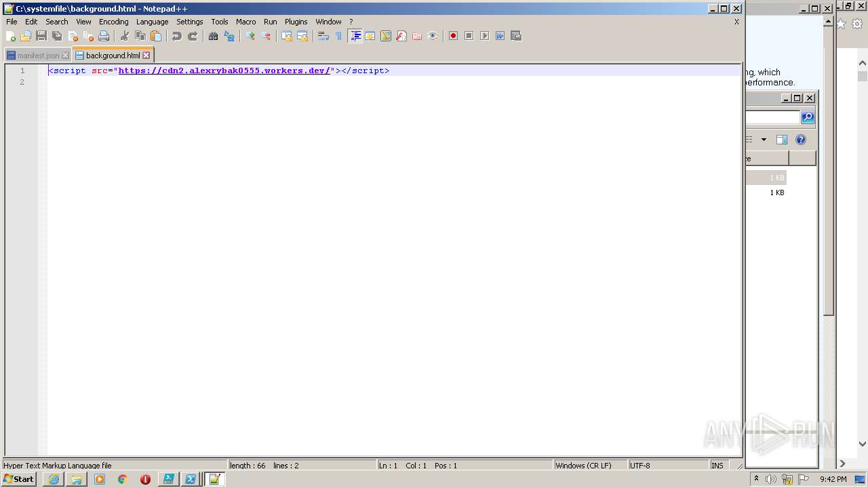Open Replace dialog from toolbar icon

coord(229,36)
